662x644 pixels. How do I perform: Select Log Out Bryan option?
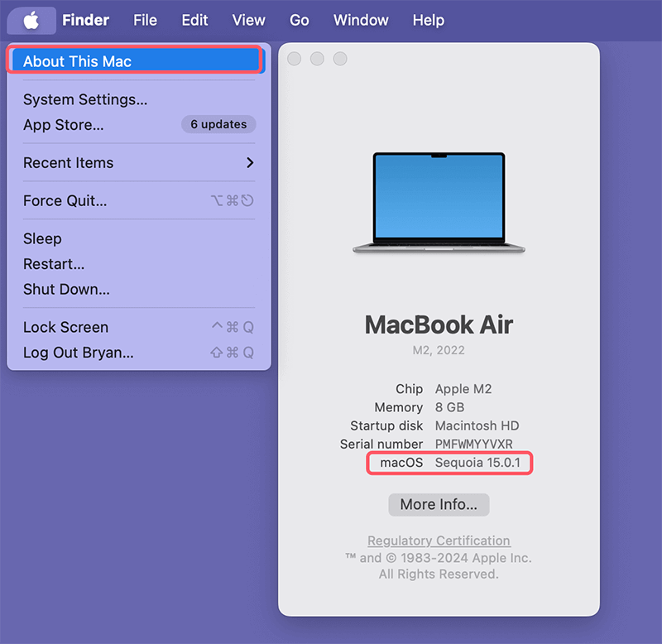(x=138, y=353)
